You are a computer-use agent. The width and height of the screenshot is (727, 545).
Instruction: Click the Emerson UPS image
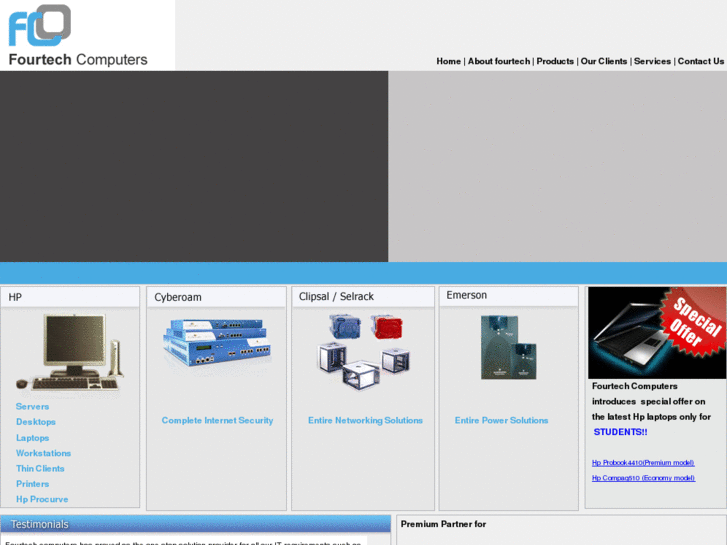pyautogui.click(x=509, y=347)
